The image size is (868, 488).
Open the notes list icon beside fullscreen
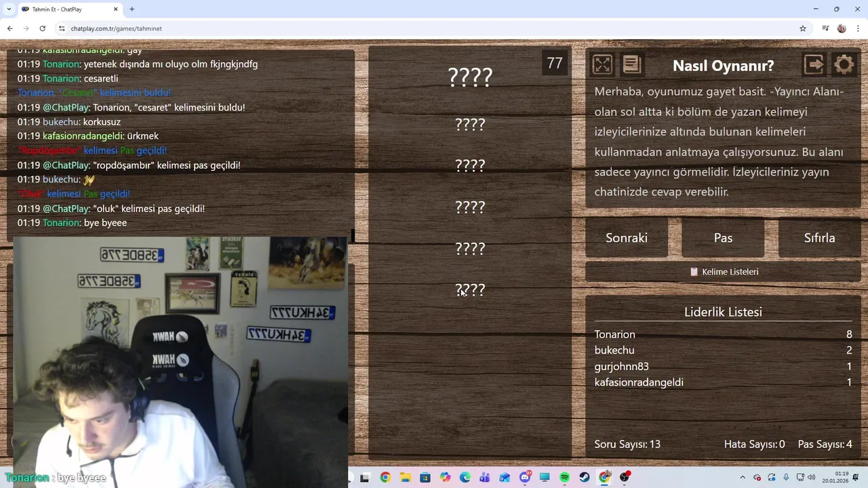point(631,64)
